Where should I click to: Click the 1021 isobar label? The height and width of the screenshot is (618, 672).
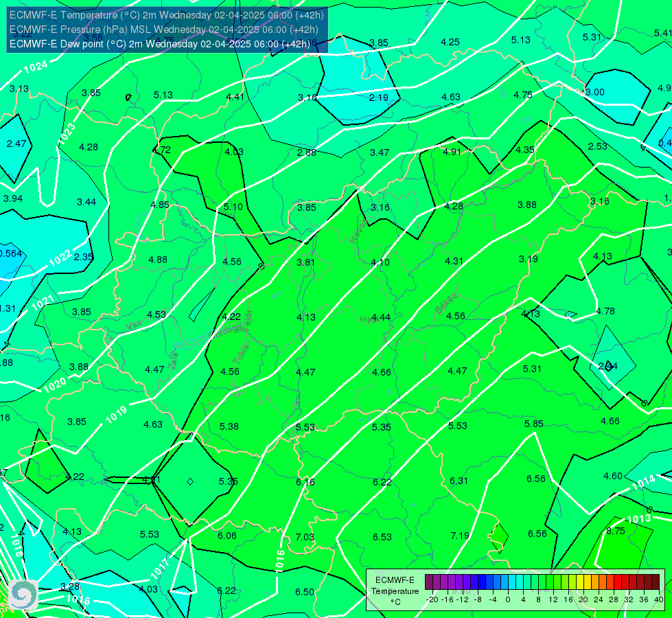click(x=43, y=304)
